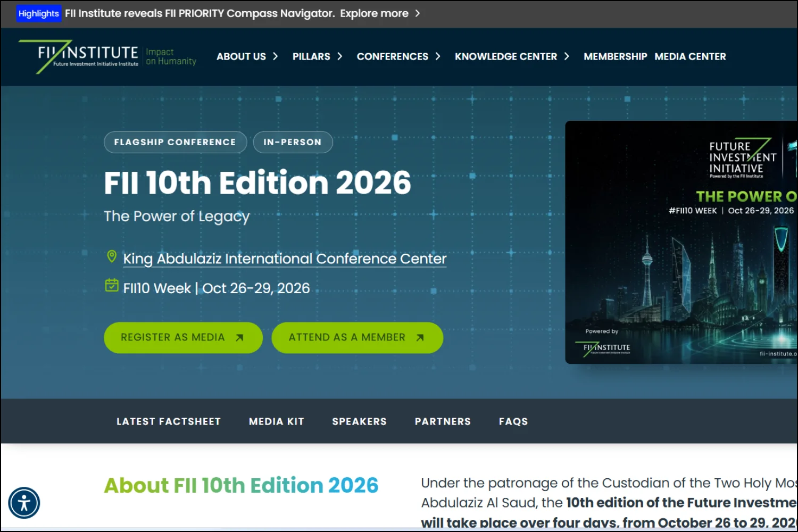798x532 pixels.
Task: Open the Pillars menu
Action: tap(311, 56)
